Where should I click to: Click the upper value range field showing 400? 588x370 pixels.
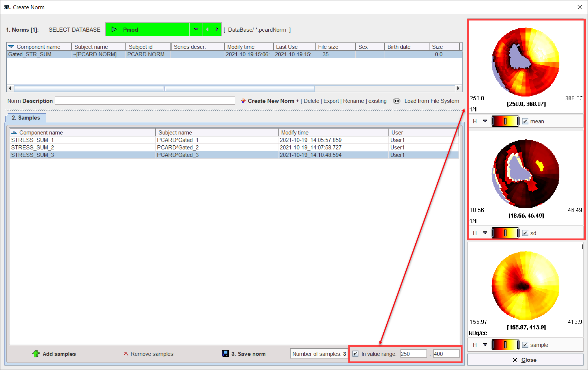446,354
